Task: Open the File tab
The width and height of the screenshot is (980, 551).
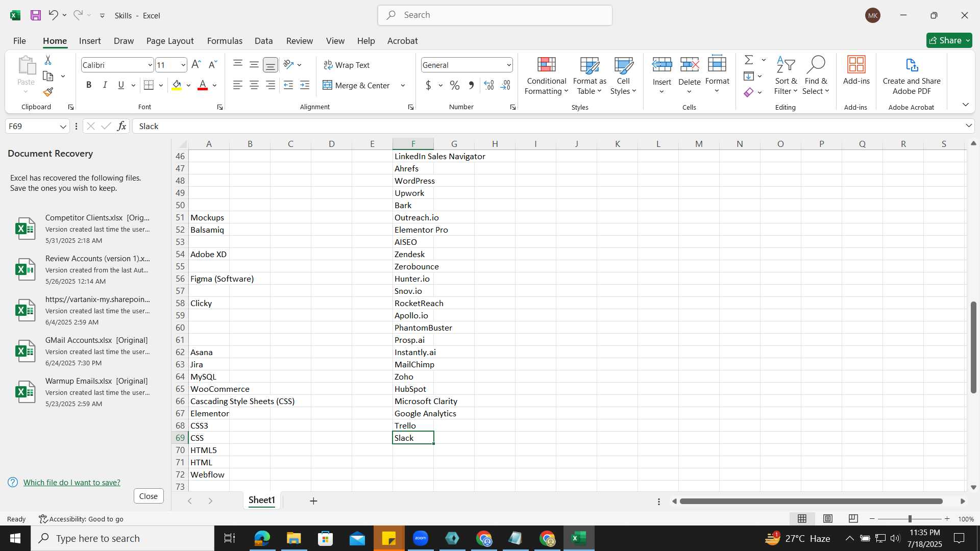Action: (19, 41)
